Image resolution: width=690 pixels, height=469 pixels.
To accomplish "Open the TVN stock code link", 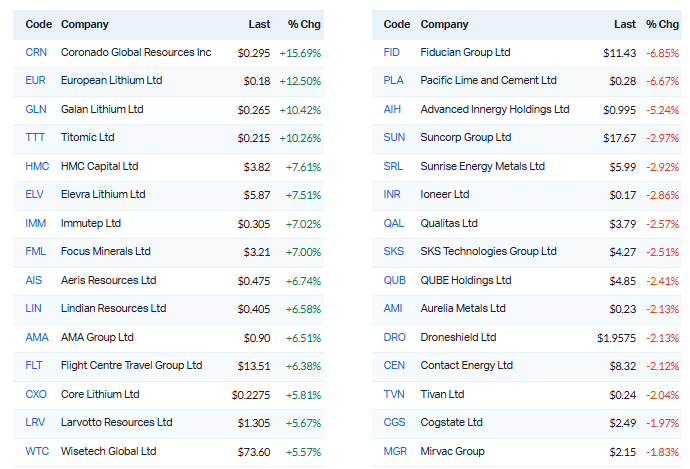I will pyautogui.click(x=394, y=394).
